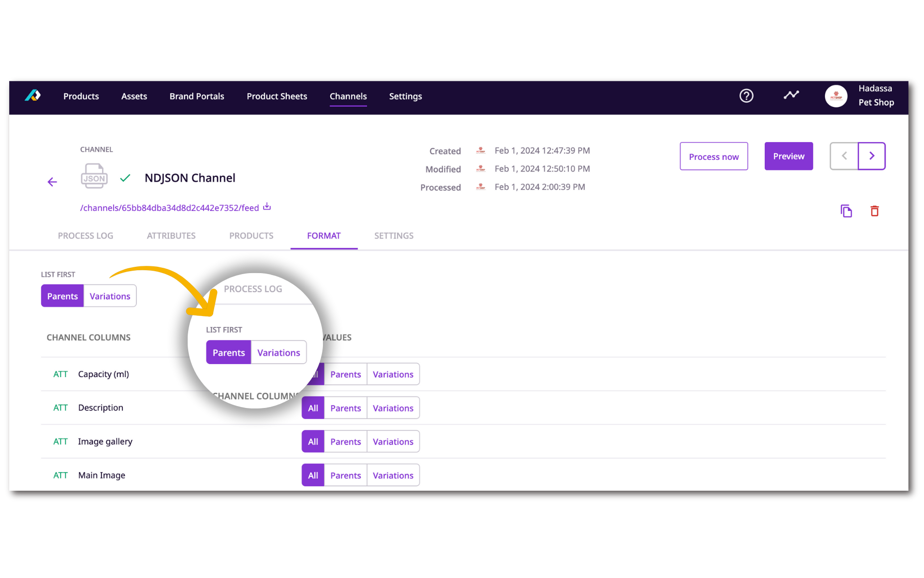Duplicate the channel using the copy icon
The image size is (924, 578).
pos(847,211)
